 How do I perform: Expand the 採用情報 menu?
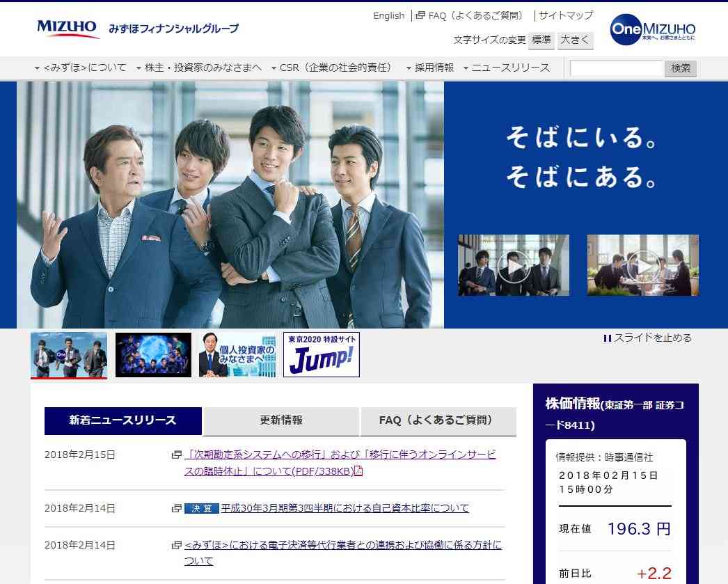[430, 68]
